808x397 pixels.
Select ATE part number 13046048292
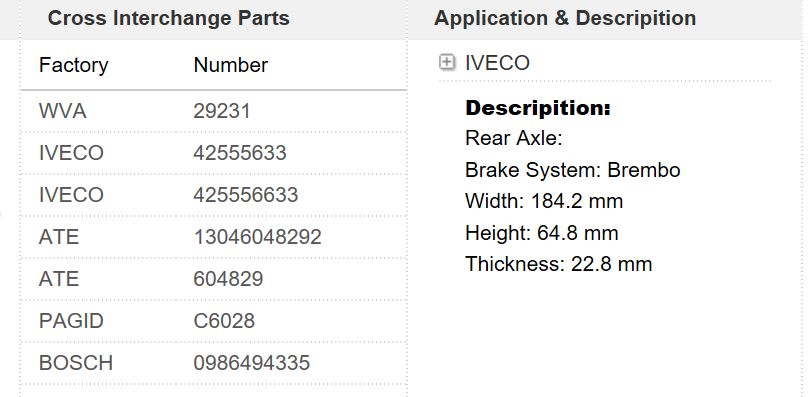coord(257,237)
